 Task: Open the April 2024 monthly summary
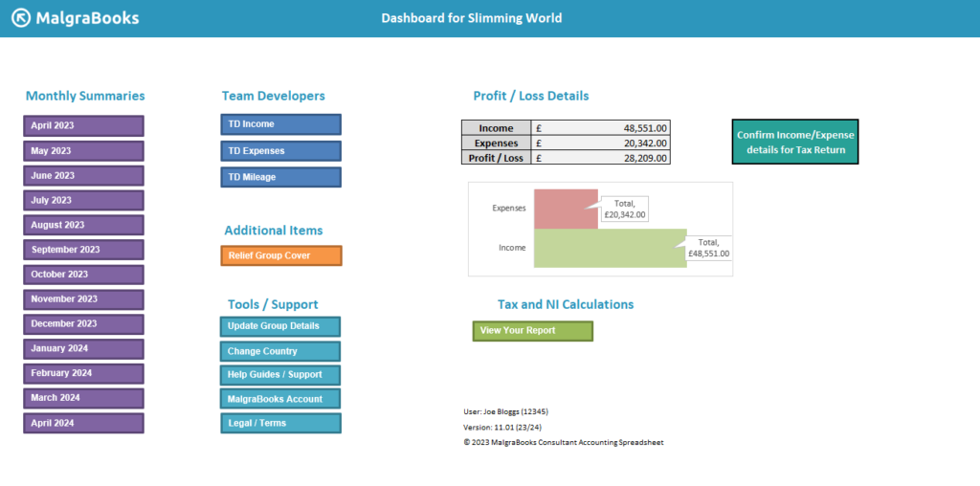84,423
